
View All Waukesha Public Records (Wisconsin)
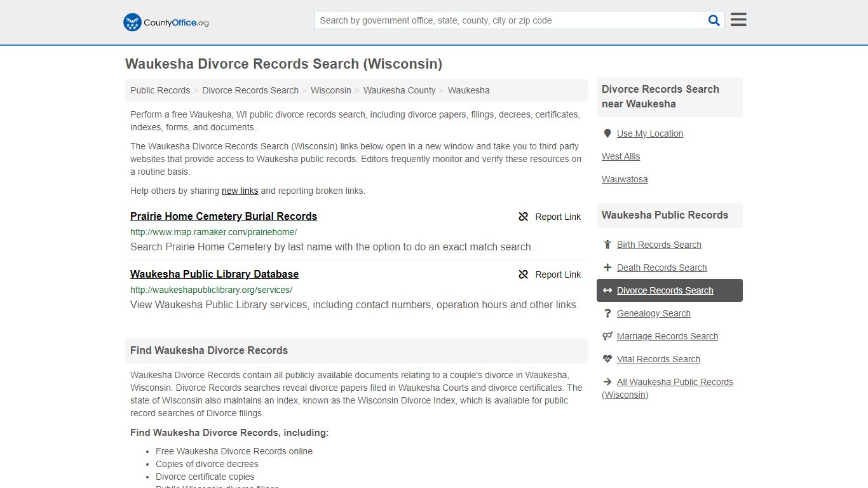(x=667, y=388)
